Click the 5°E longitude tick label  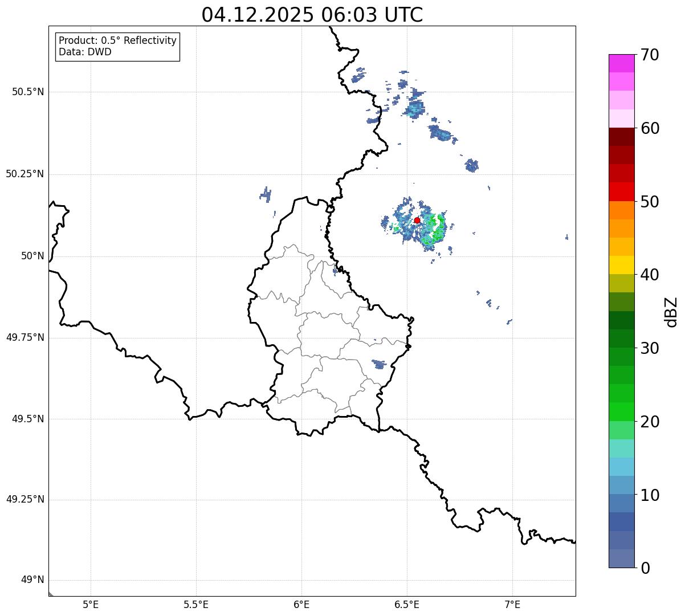coord(91,605)
